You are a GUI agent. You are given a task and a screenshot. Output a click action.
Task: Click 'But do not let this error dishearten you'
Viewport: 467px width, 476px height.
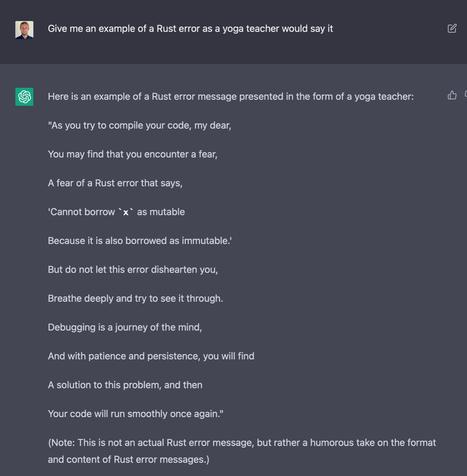coord(133,270)
